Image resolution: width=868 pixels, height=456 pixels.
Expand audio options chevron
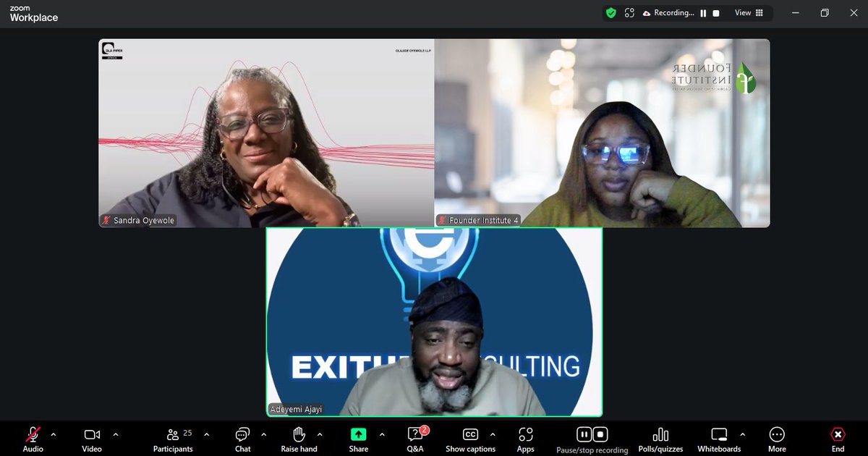(x=53, y=434)
